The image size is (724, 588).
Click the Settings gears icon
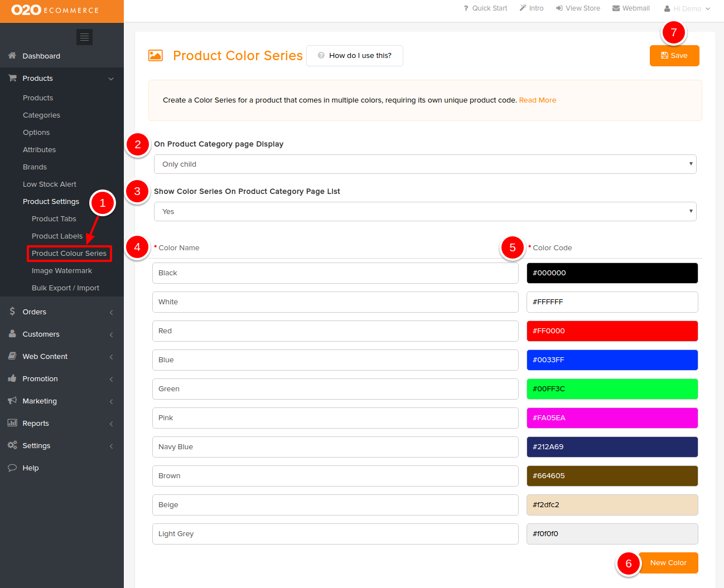point(12,445)
